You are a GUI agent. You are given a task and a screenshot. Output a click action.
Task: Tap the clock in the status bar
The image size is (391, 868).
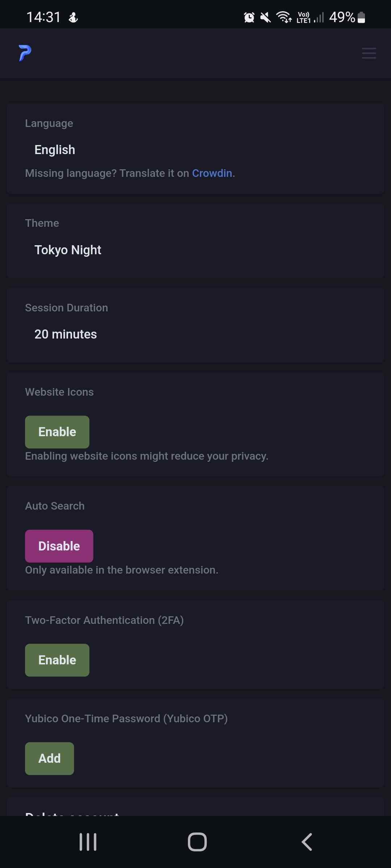click(x=43, y=16)
